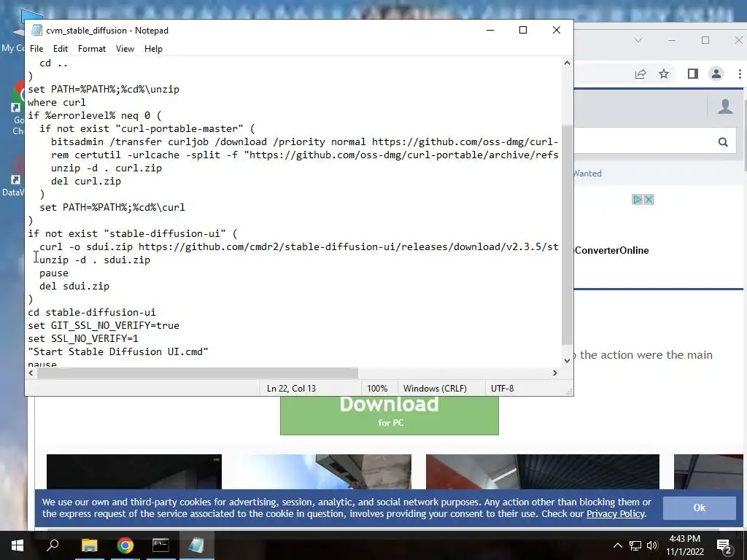The image size is (747, 560).
Task: Open the View menu in Notepad
Action: tap(125, 49)
